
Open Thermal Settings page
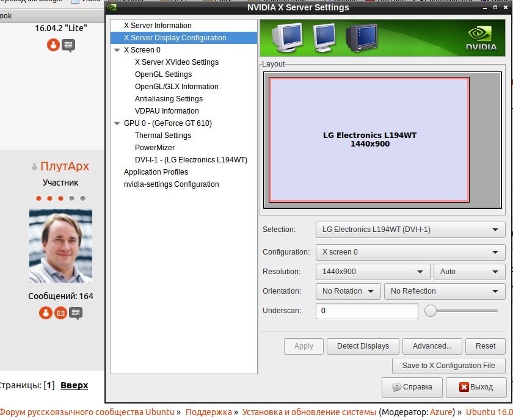(x=163, y=136)
